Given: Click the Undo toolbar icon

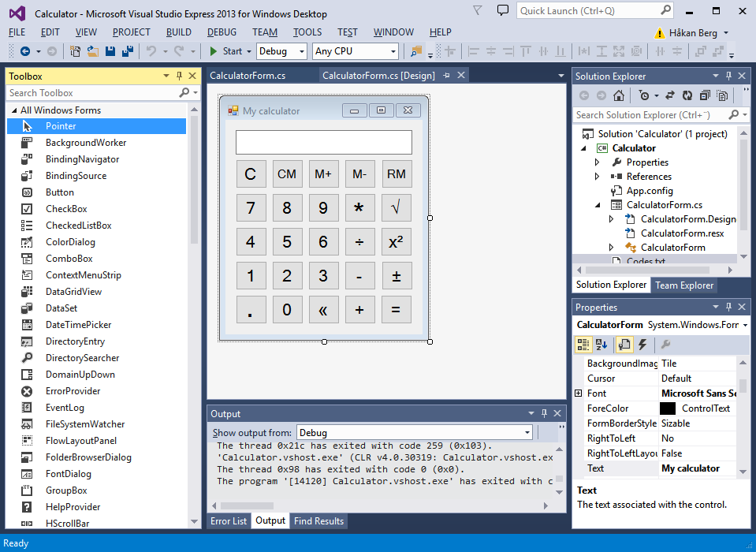Looking at the screenshot, I should 151,51.
